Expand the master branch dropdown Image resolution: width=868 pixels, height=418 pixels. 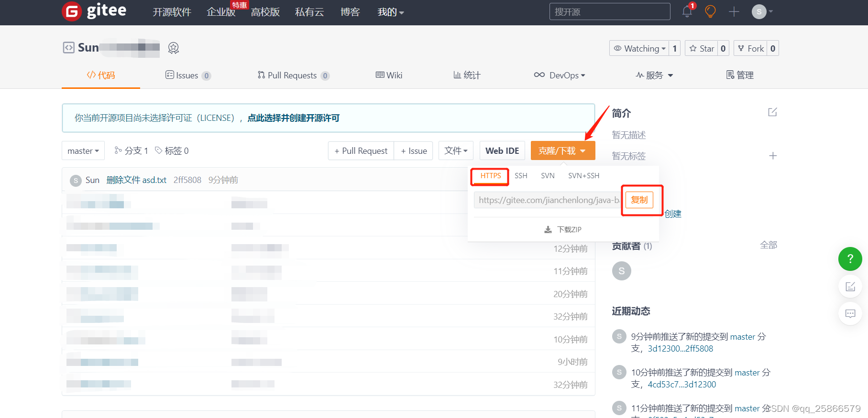(x=83, y=151)
